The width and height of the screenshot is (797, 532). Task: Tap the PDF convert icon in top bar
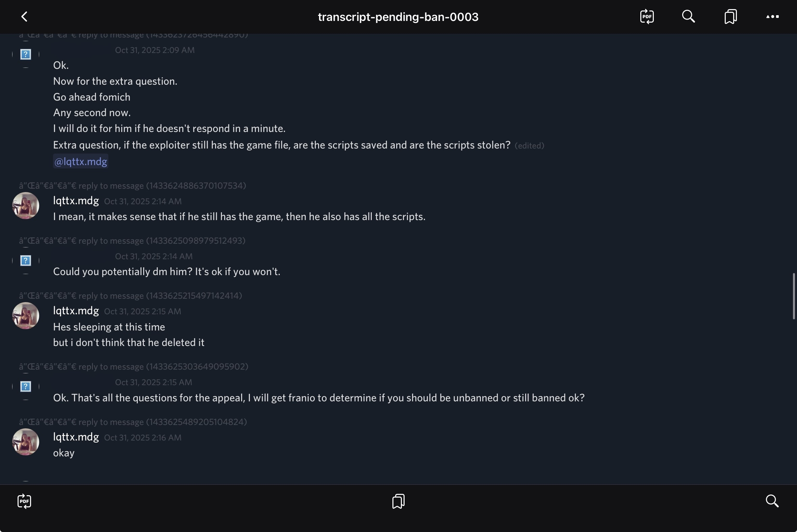pos(647,17)
